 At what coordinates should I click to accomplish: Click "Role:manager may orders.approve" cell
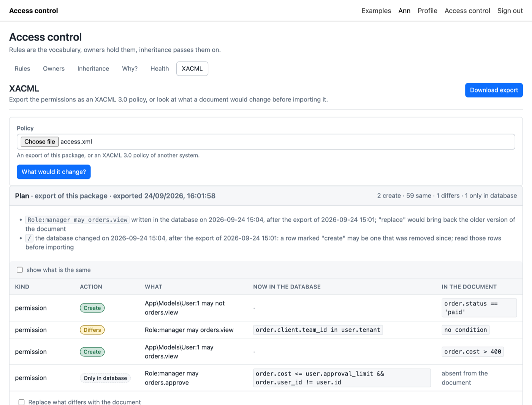click(x=172, y=378)
